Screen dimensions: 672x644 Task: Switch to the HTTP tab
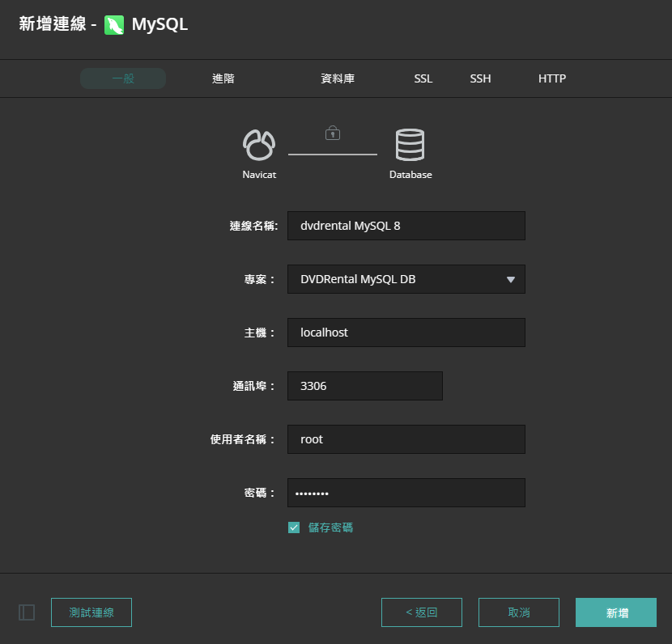552,78
